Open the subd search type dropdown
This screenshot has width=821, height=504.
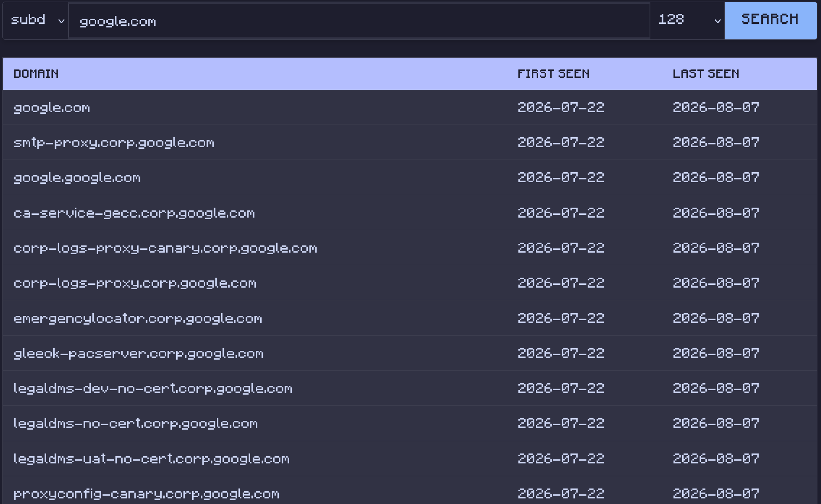[36, 20]
